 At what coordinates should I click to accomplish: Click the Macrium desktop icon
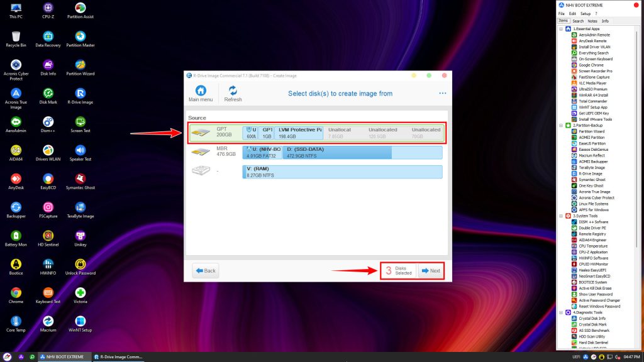[x=48, y=324]
